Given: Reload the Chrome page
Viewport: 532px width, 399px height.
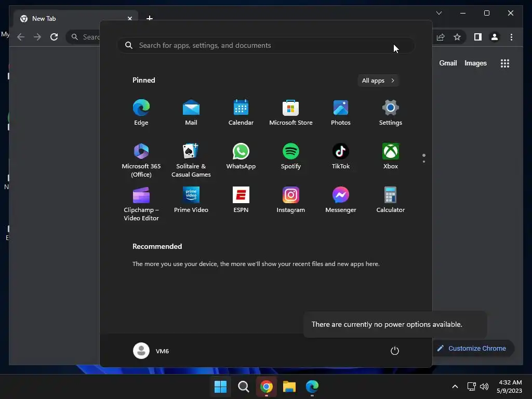Looking at the screenshot, I should [x=54, y=37].
